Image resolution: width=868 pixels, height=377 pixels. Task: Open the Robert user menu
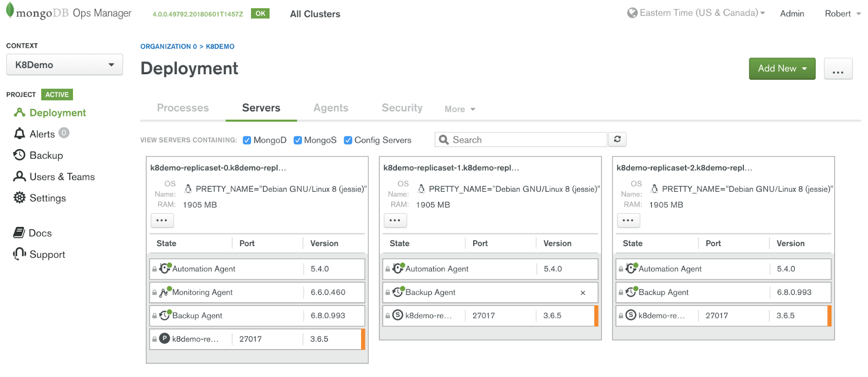pos(843,13)
